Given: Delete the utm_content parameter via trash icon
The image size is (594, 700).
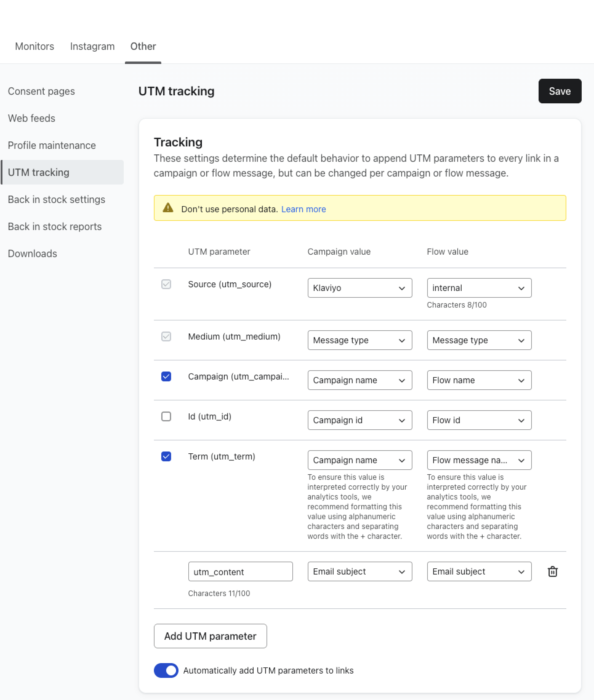Looking at the screenshot, I should (x=552, y=571).
